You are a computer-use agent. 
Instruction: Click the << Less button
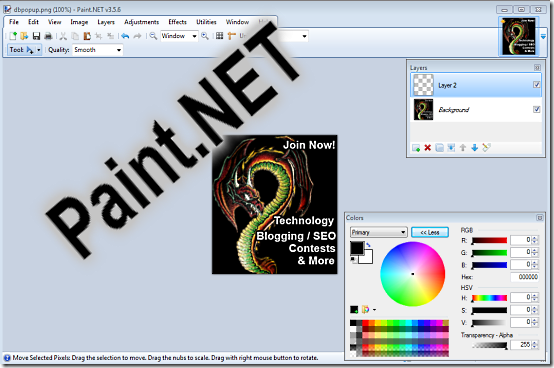coord(430,232)
